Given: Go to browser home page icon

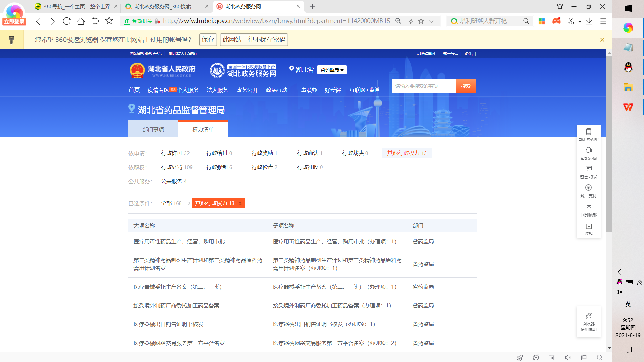Looking at the screenshot, I should coord(81,21).
